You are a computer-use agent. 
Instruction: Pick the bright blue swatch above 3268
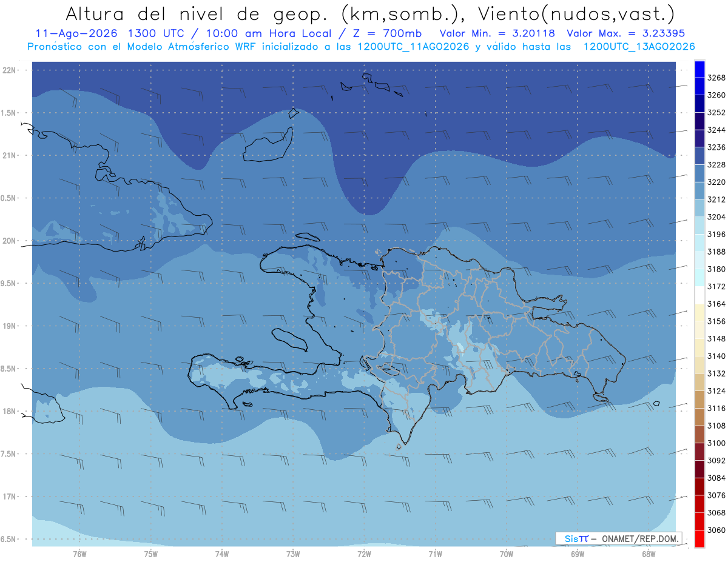[699, 69]
